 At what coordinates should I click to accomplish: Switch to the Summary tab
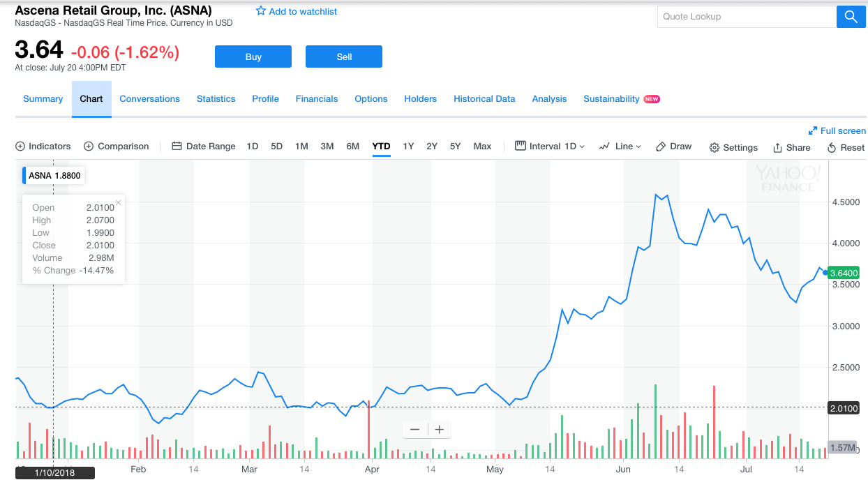[43, 99]
